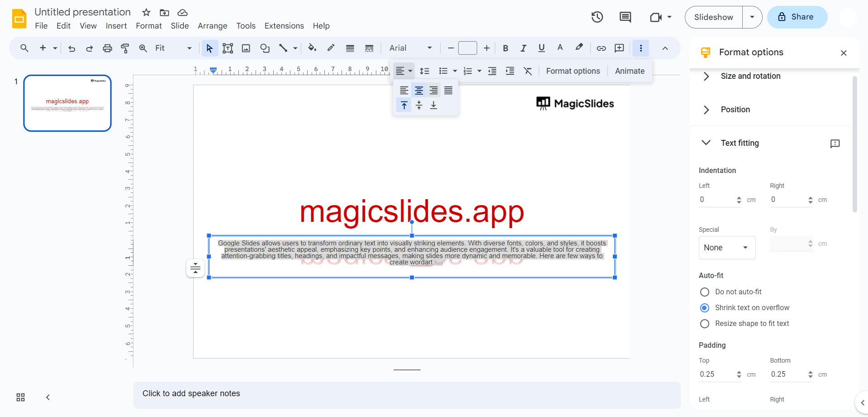Screen dimensions: 868x417
Task: Click the print icon
Action: coord(107,48)
